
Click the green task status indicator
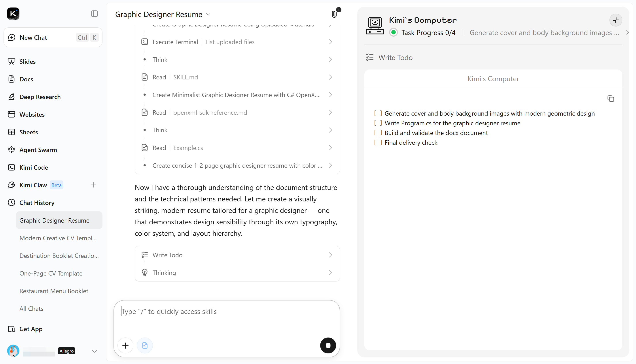pos(394,32)
